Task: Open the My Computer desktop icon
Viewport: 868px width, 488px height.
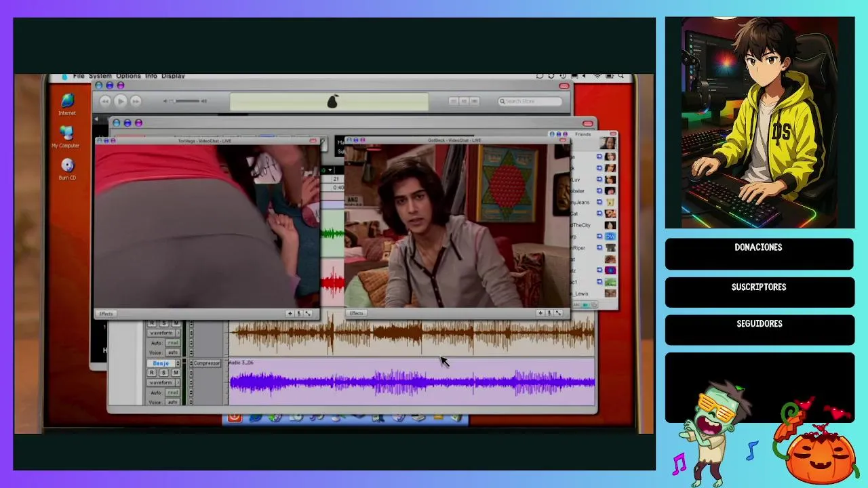Action: pos(66,137)
